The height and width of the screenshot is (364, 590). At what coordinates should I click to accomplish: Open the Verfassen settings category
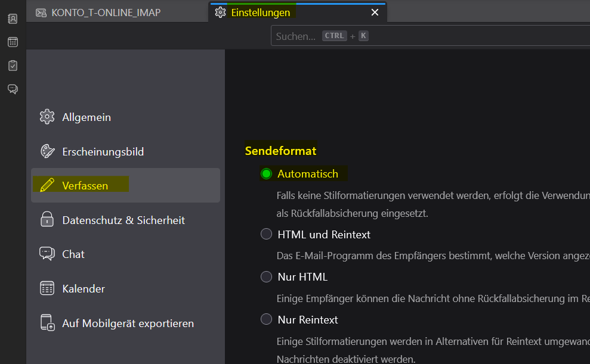tap(85, 186)
